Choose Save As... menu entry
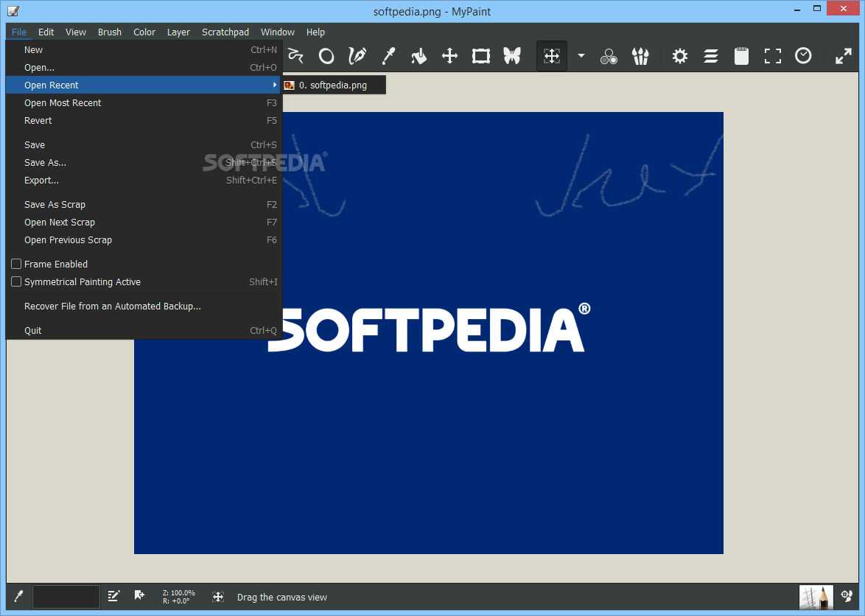Image resolution: width=865 pixels, height=616 pixels. [x=144, y=162]
